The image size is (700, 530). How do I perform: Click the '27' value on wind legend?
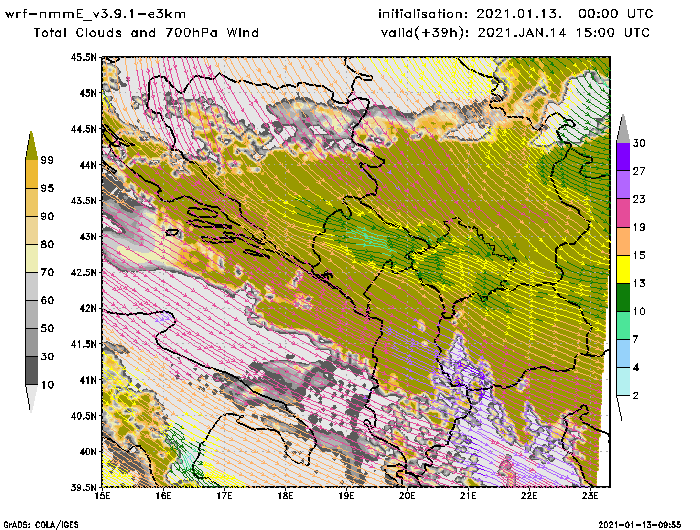point(639,171)
